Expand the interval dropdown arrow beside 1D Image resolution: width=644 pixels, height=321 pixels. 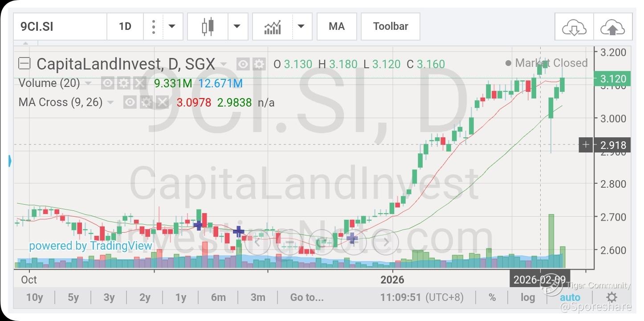[x=172, y=27]
